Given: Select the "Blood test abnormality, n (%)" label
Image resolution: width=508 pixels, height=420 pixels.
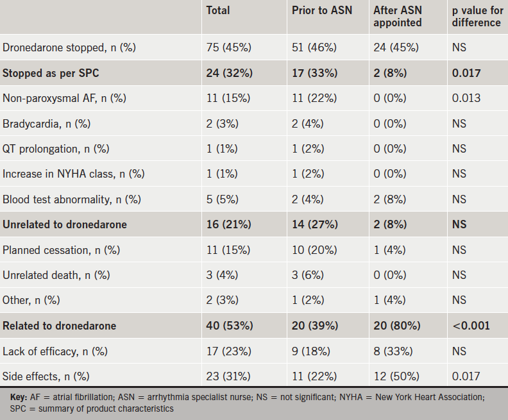Looking at the screenshot, I should pyautogui.click(x=71, y=199).
